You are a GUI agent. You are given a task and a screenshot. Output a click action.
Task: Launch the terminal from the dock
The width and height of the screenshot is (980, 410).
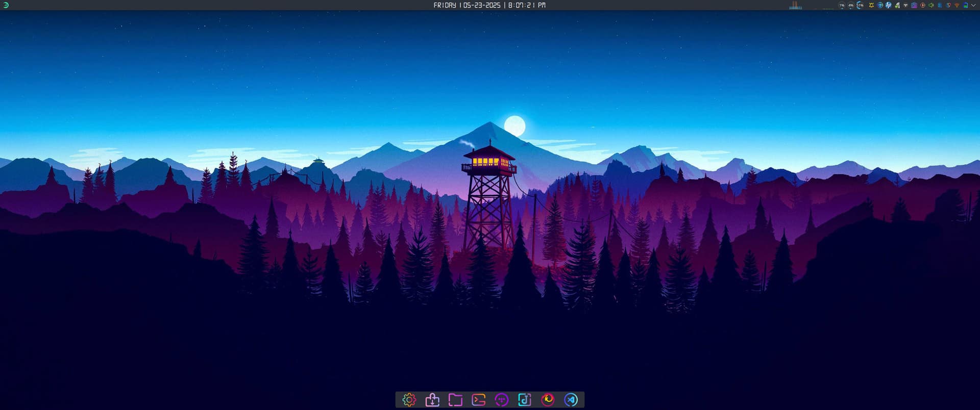478,400
